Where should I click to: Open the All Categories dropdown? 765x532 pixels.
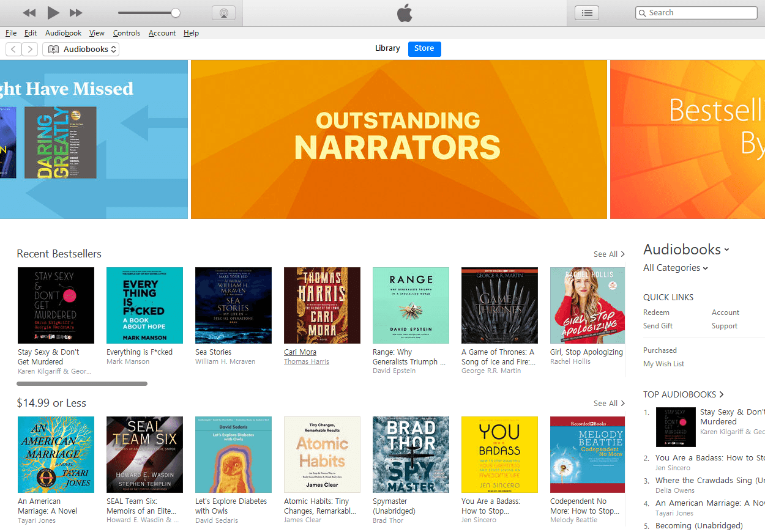tap(675, 268)
